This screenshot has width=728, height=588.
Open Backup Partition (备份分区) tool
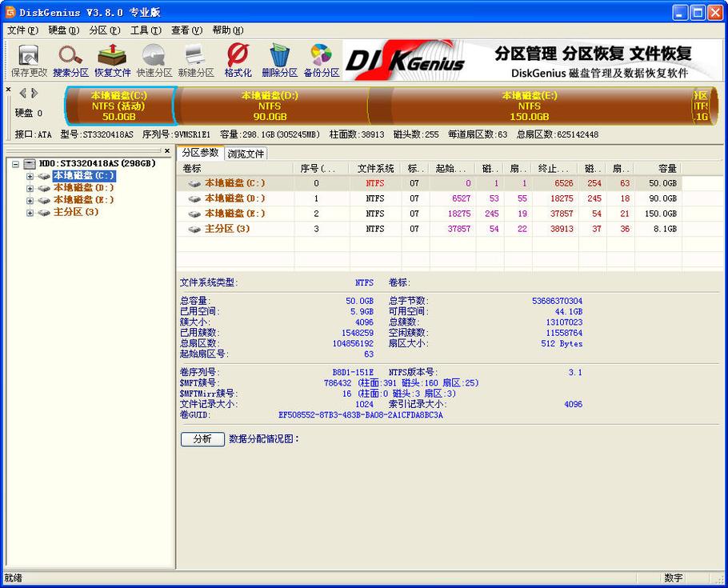322,60
